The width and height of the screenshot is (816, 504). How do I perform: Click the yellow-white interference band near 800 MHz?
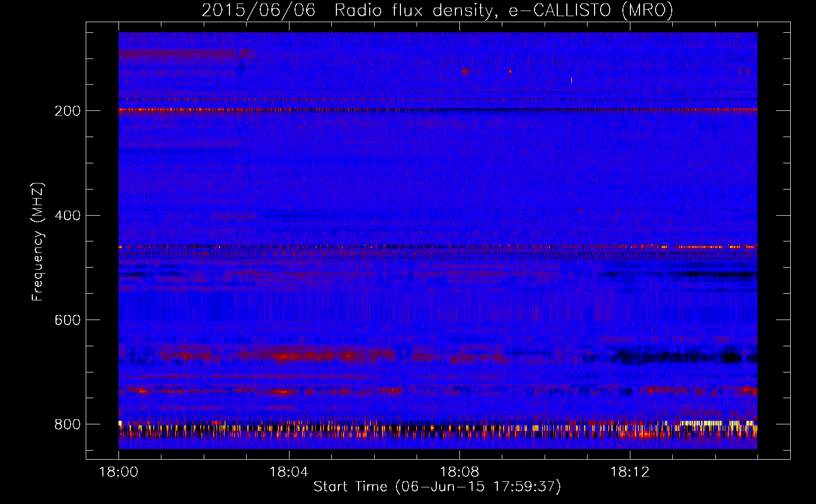tap(438, 428)
